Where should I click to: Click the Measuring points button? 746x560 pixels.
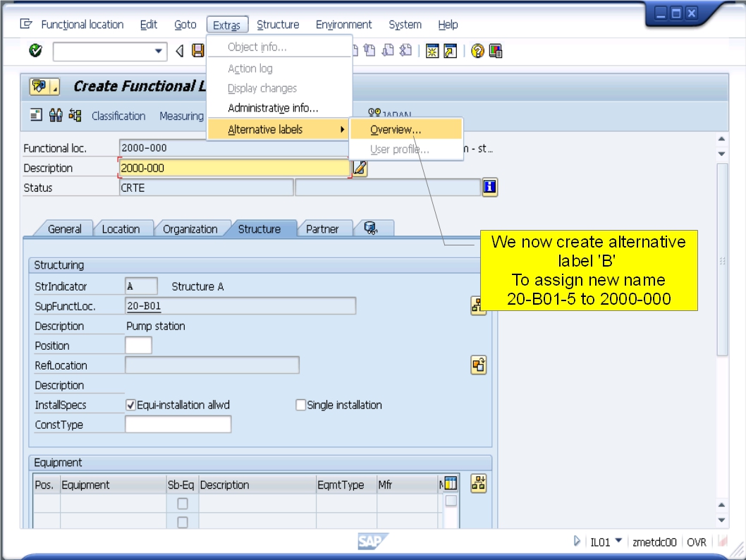click(182, 116)
